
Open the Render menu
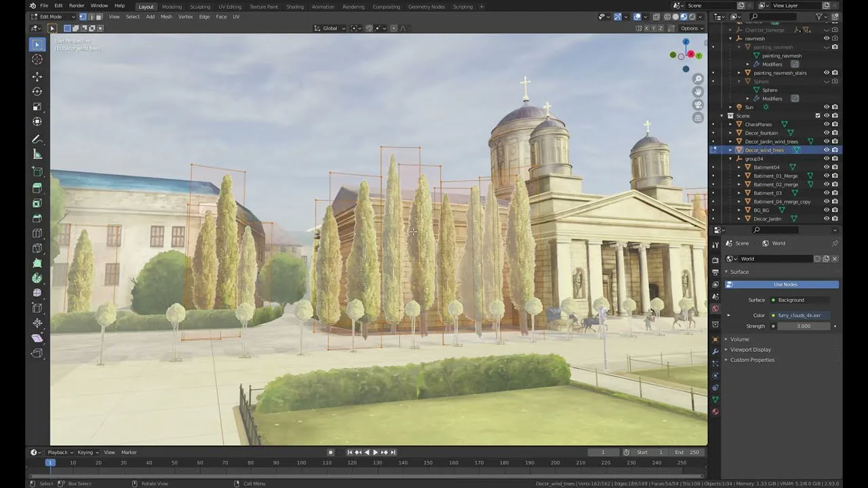77,5
